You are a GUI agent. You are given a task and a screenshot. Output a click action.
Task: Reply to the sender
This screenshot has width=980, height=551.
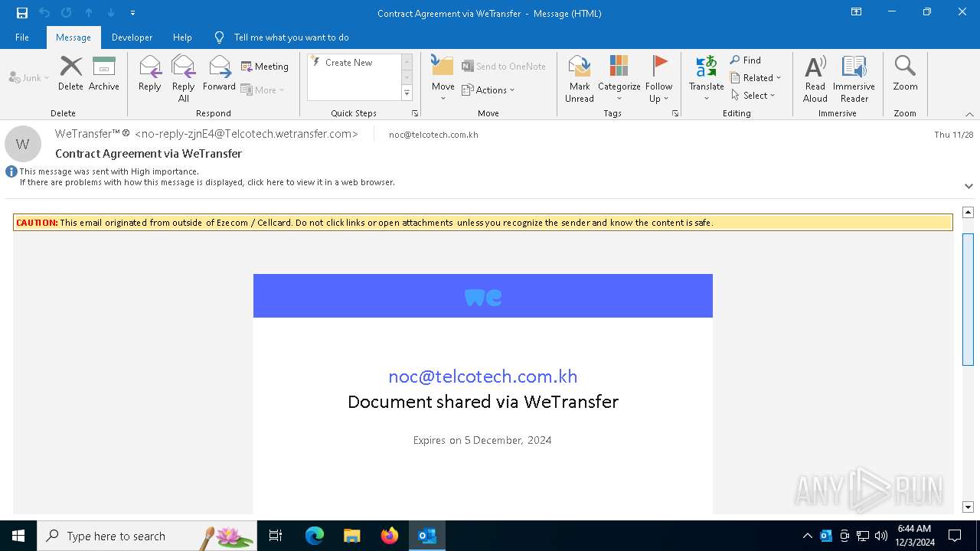(x=150, y=73)
